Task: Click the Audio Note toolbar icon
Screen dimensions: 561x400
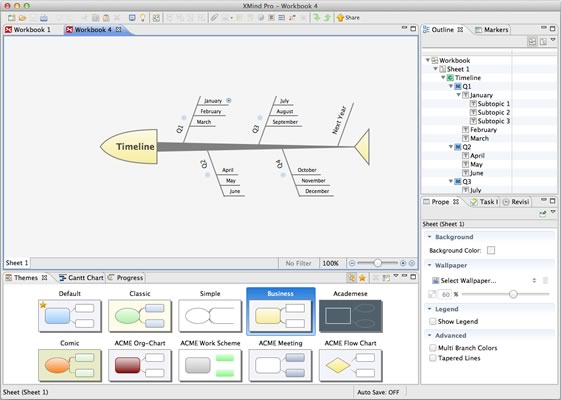Action: click(x=292, y=18)
